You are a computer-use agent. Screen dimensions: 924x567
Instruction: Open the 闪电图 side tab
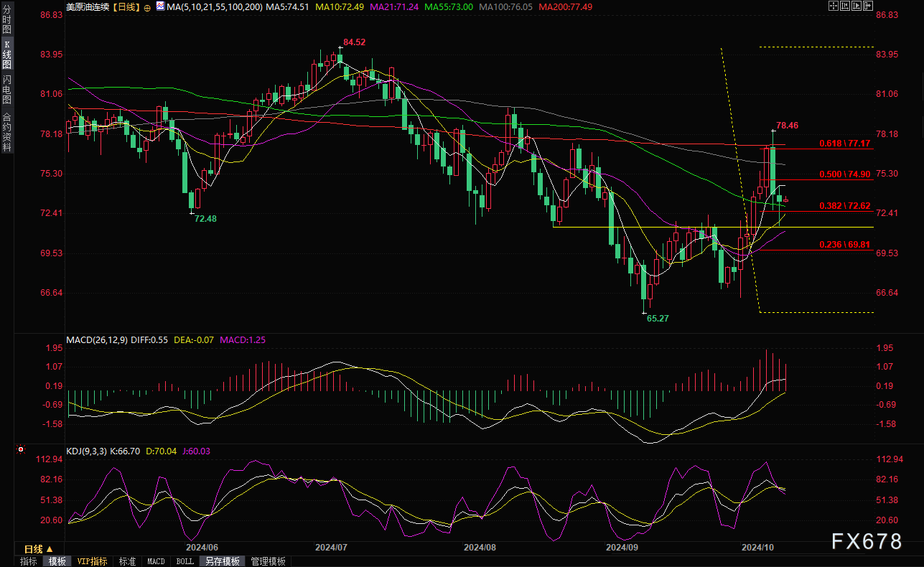(6, 88)
